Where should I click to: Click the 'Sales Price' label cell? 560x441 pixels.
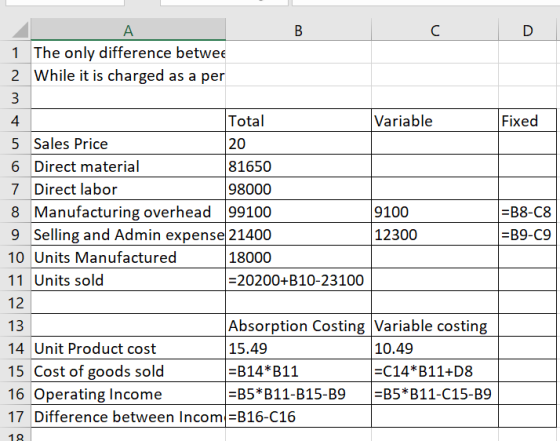click(x=128, y=144)
